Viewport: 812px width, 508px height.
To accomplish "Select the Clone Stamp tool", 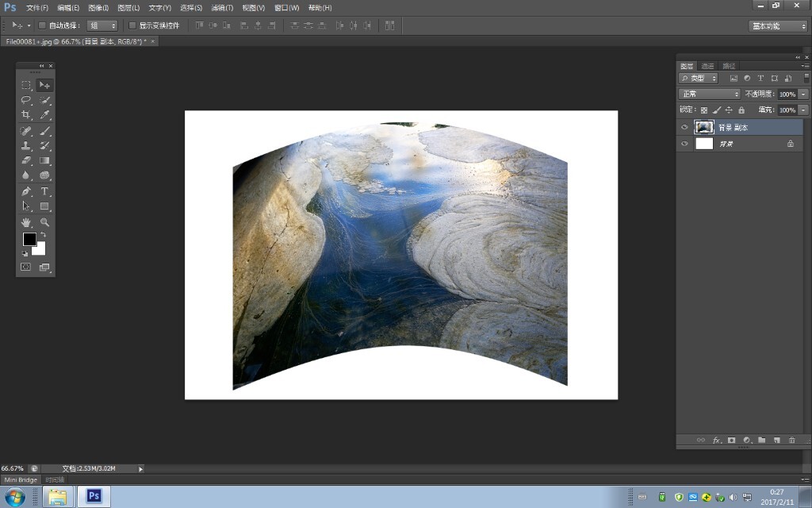I will [x=26, y=146].
